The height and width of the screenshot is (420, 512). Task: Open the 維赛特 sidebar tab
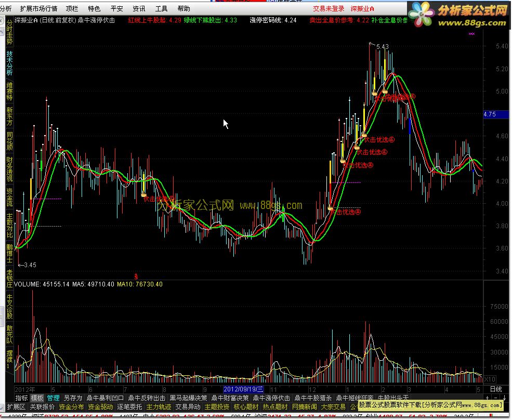pyautogui.click(x=9, y=91)
